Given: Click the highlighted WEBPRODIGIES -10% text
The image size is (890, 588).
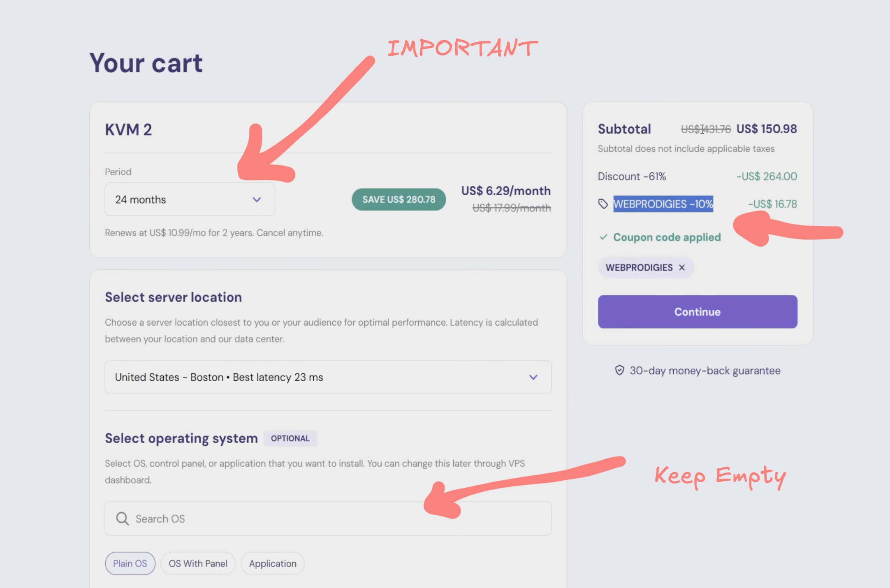Looking at the screenshot, I should point(663,204).
